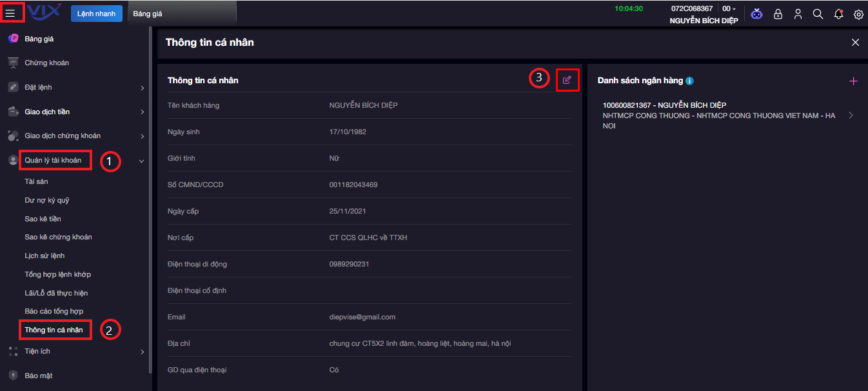Open Chứng khoán in sidebar
Viewport: 868px width, 391px height.
point(46,63)
